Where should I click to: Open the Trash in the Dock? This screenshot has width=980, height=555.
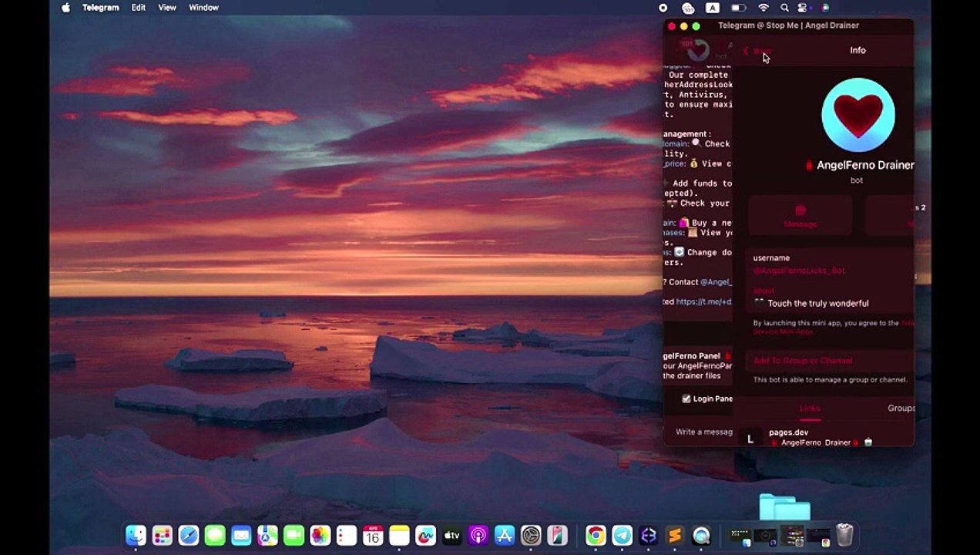point(845,535)
